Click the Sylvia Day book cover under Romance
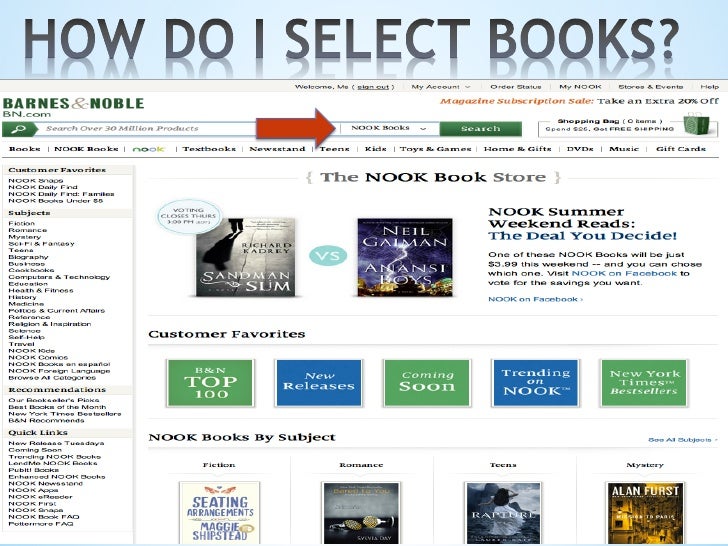728x546 pixels. pos(361,513)
